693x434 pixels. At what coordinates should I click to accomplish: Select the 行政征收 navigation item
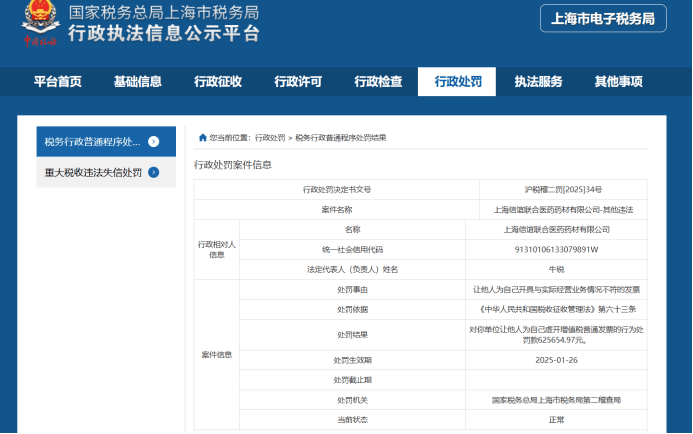coord(218,82)
